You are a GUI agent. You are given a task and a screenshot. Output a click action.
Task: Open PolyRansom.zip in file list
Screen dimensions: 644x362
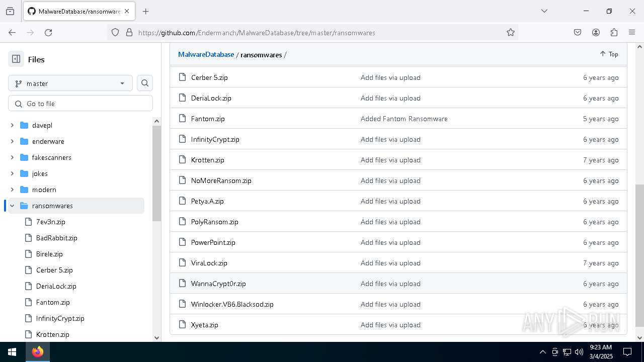tap(215, 222)
